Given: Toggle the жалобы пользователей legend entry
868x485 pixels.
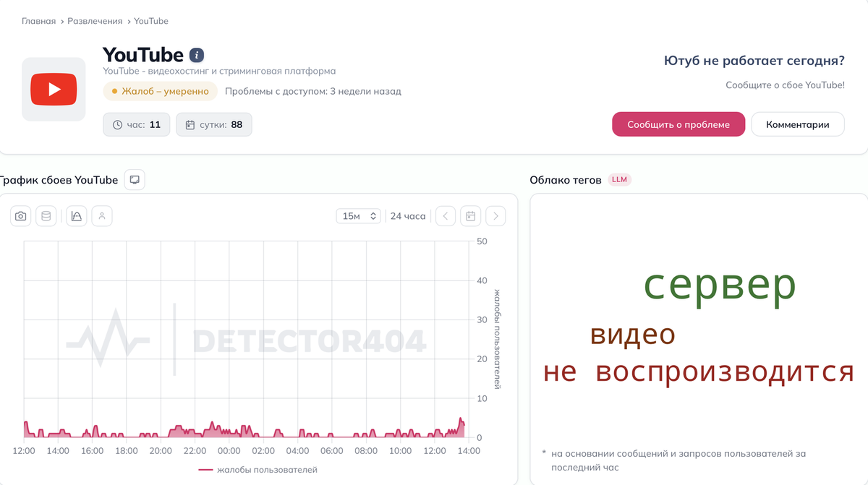Looking at the screenshot, I should point(258,470).
